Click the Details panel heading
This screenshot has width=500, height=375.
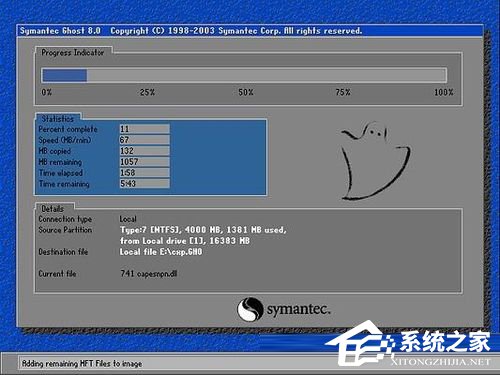pos(52,209)
